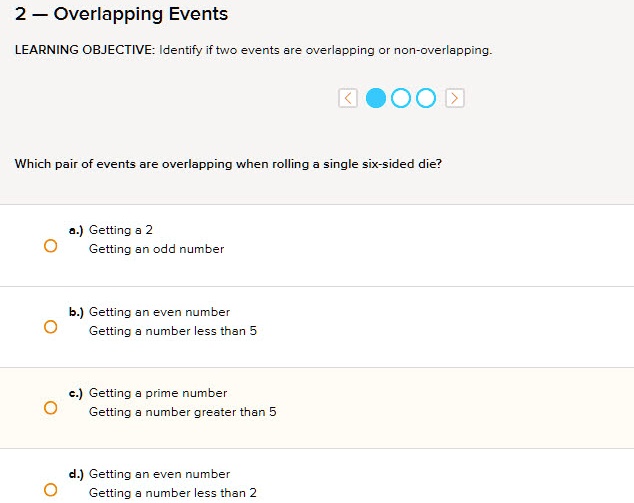
Task: Click the "b.)" option label
Action: click(x=76, y=312)
